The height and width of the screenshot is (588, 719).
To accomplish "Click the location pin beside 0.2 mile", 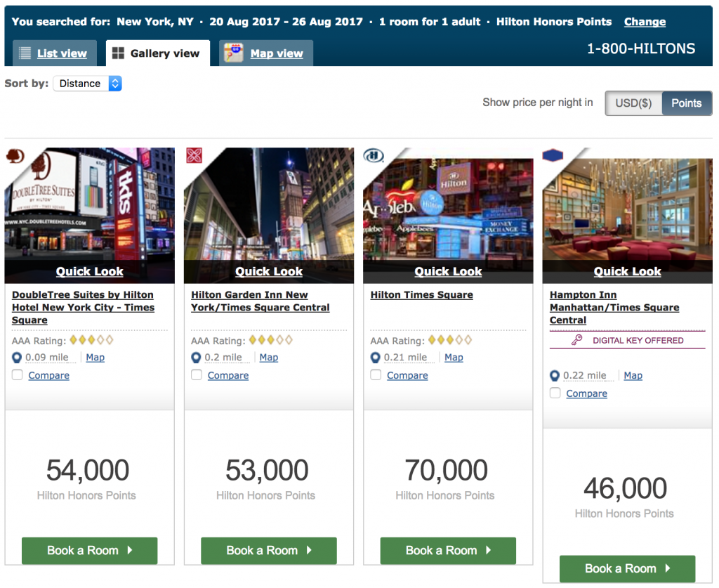I will [x=197, y=358].
